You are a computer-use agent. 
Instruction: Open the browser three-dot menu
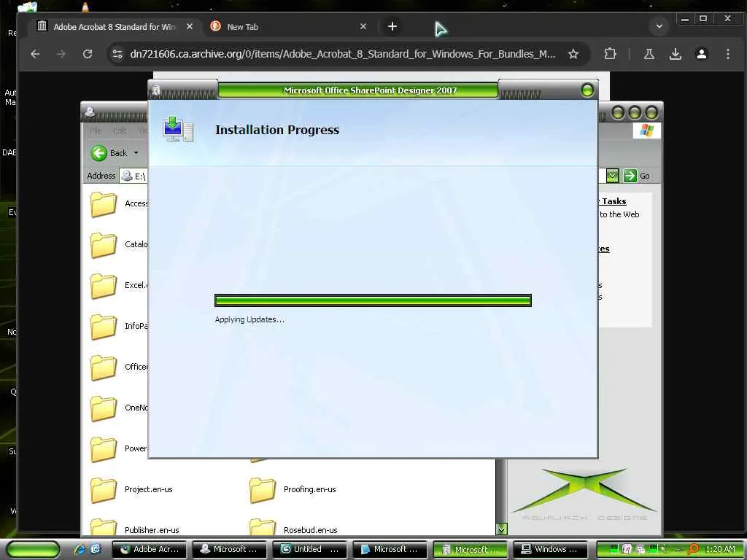click(x=727, y=54)
